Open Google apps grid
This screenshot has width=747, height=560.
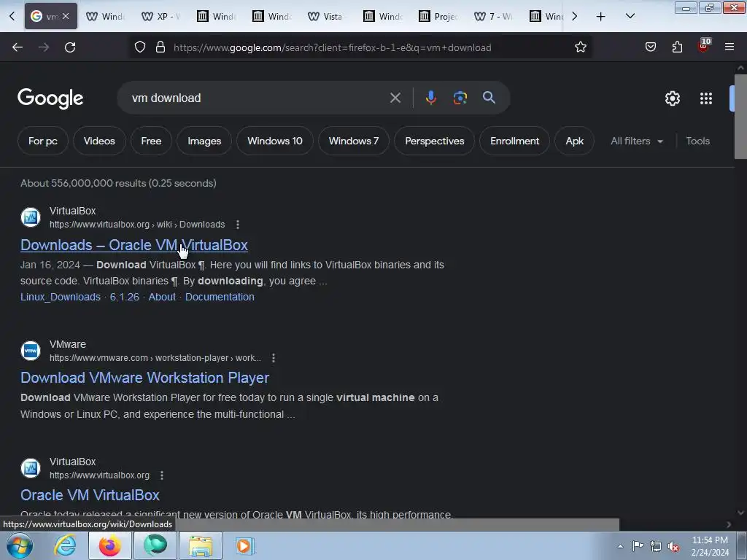tap(706, 98)
